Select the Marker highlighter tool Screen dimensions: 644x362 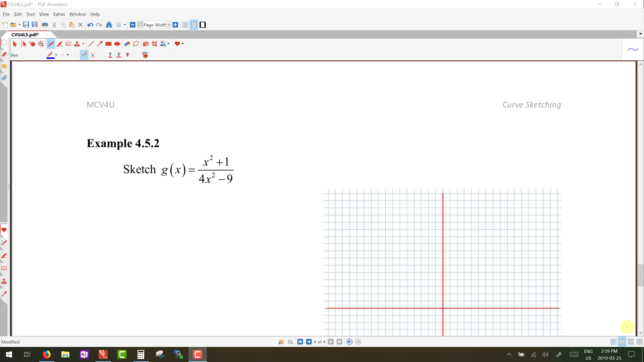coord(60,44)
